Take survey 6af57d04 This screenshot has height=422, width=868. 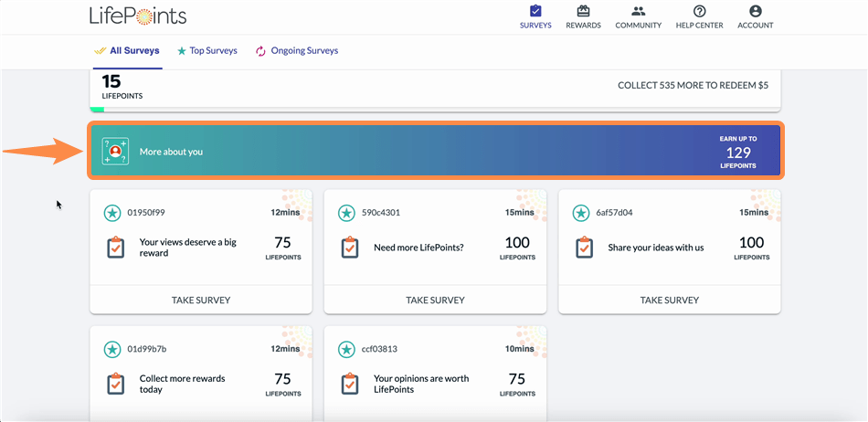(669, 300)
